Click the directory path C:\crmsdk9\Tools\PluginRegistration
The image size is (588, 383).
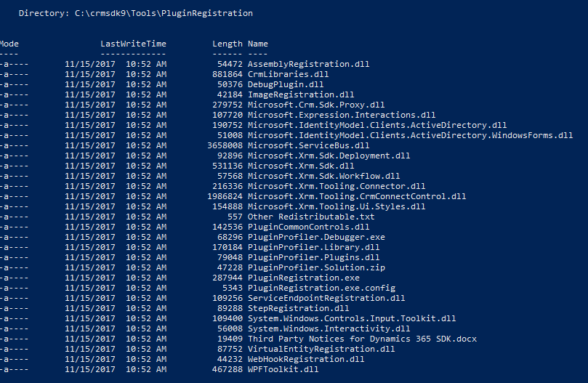164,13
